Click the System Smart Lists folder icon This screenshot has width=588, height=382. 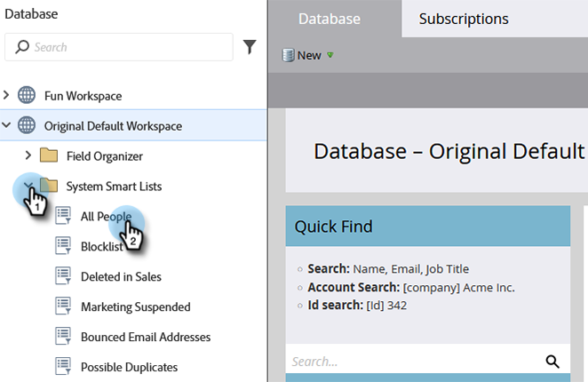49,187
